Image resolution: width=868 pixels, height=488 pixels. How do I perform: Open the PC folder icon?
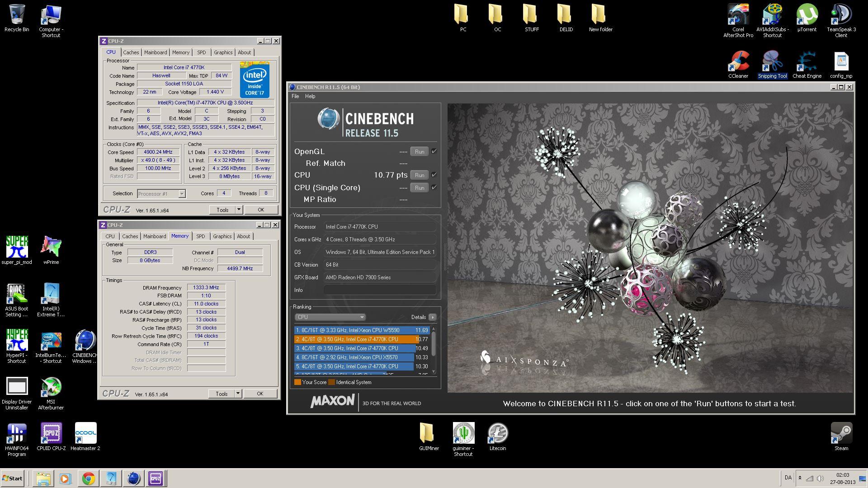tap(463, 18)
